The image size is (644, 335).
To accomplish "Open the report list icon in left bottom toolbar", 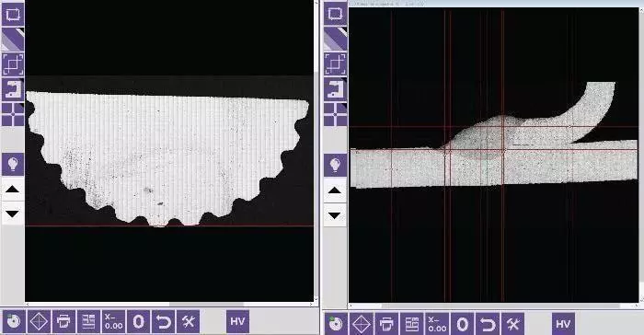I will (x=88, y=321).
